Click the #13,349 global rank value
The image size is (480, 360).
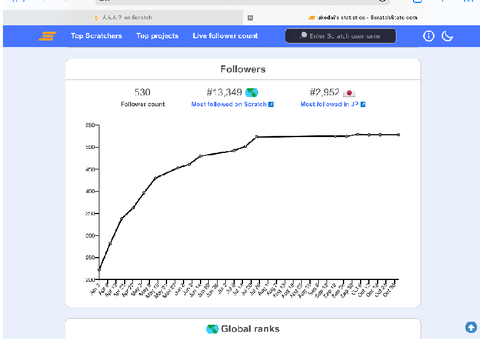[x=224, y=92]
